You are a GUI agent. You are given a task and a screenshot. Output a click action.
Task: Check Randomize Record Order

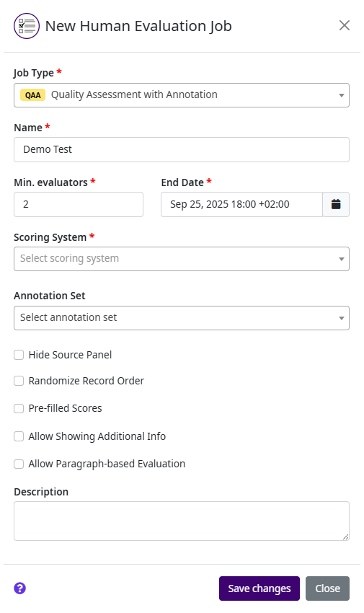(x=19, y=381)
